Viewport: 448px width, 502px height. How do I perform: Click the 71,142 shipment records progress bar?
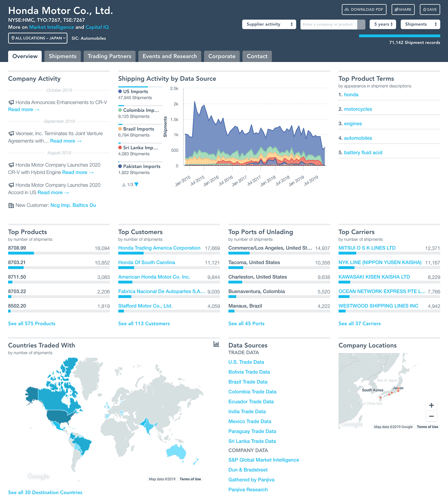399,36
